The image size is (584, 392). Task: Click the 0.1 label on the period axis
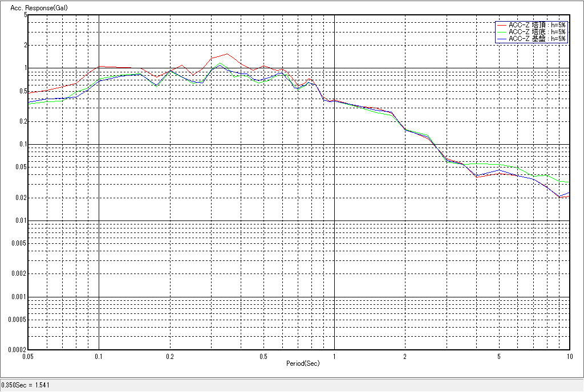click(99, 356)
